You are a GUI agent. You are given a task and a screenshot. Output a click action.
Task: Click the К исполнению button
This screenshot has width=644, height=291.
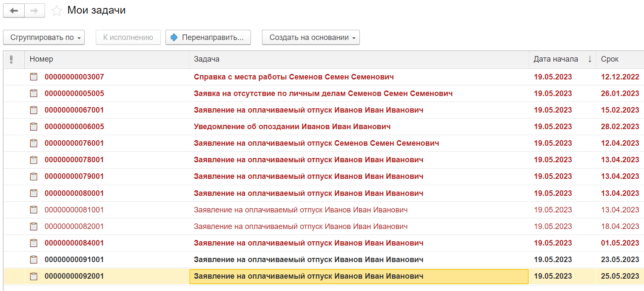click(x=128, y=37)
